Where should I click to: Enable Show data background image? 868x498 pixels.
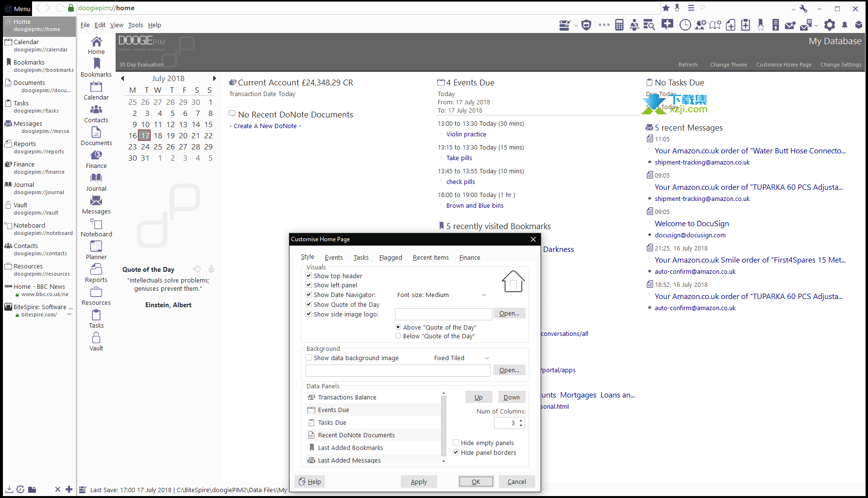point(308,358)
